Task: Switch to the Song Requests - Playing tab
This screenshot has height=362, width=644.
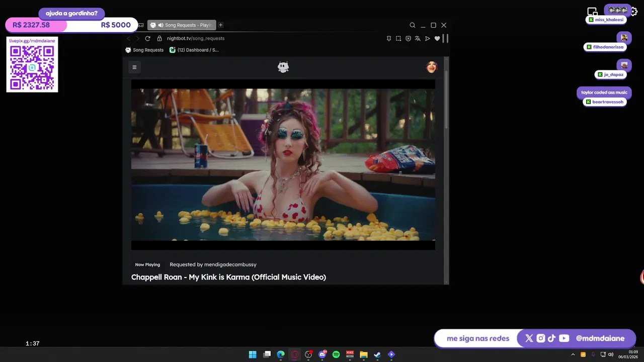Action: coord(182,25)
